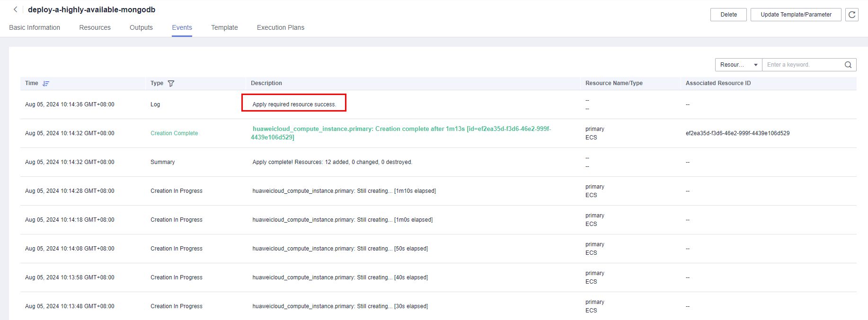Click the refresh icon button
The image size is (868, 320).
point(851,15)
